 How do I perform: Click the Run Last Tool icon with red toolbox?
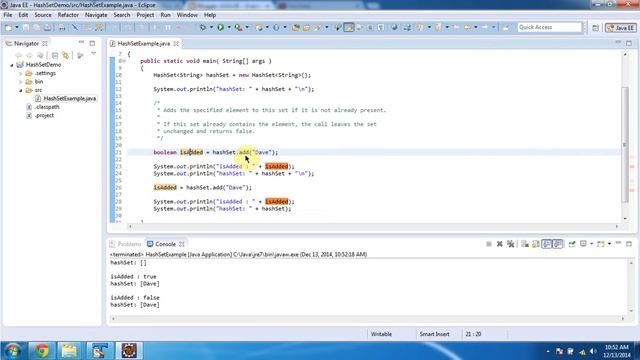pyautogui.click(x=238, y=27)
